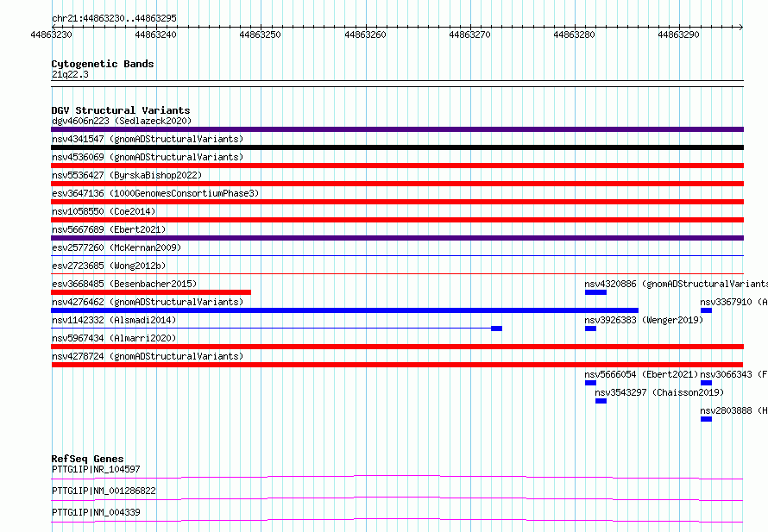Open the esv2723685 Wong2012b variant label
The image size is (768, 532).
point(109,266)
